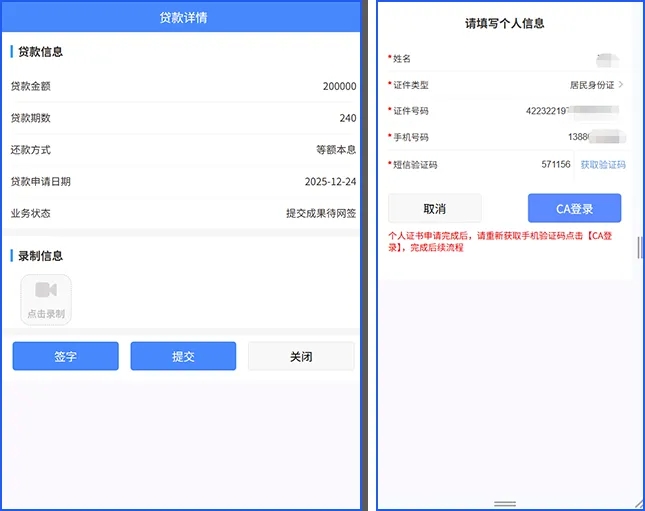The image size is (645, 511).
Task: Expand the 证件类型 chevron arrow
Action: coord(621,85)
